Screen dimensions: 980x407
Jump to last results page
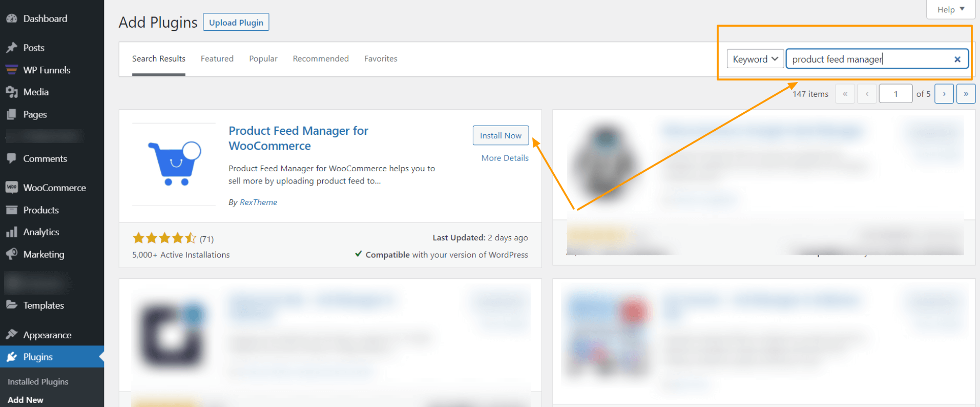click(966, 94)
